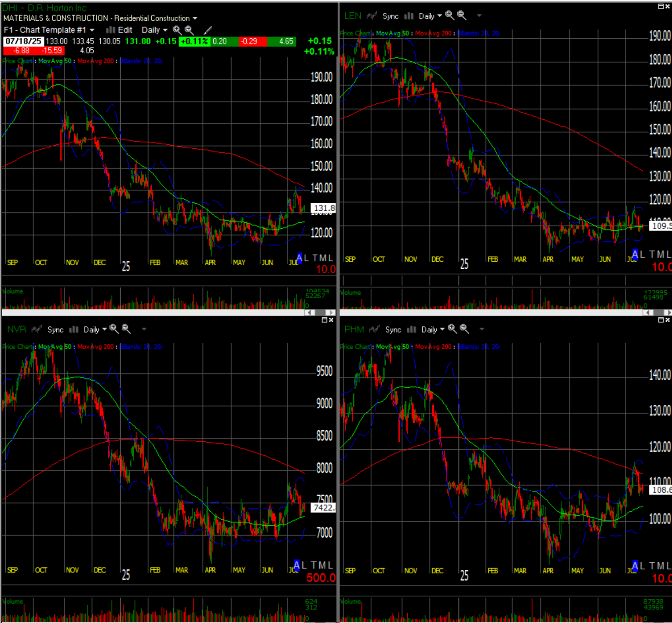Zoom out on the NVR chart

126,329
